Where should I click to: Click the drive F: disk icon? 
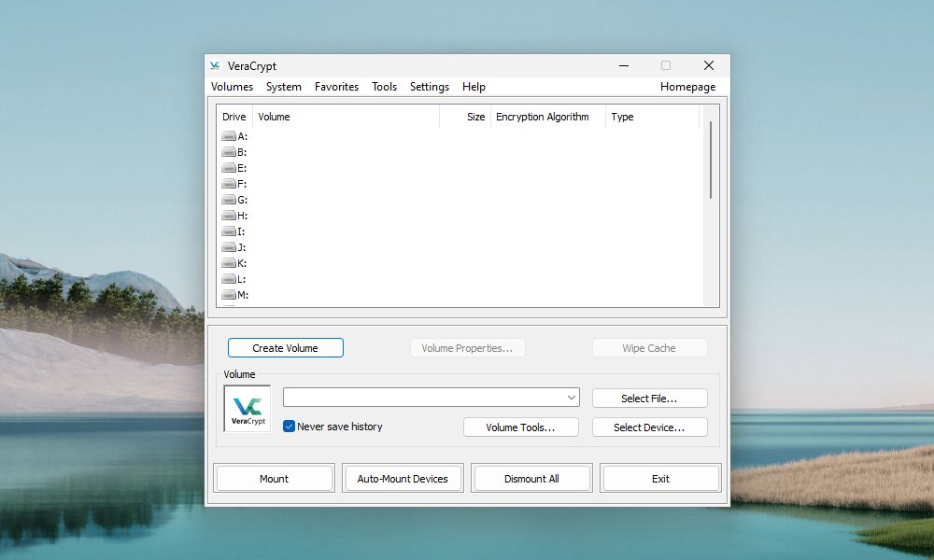(229, 184)
